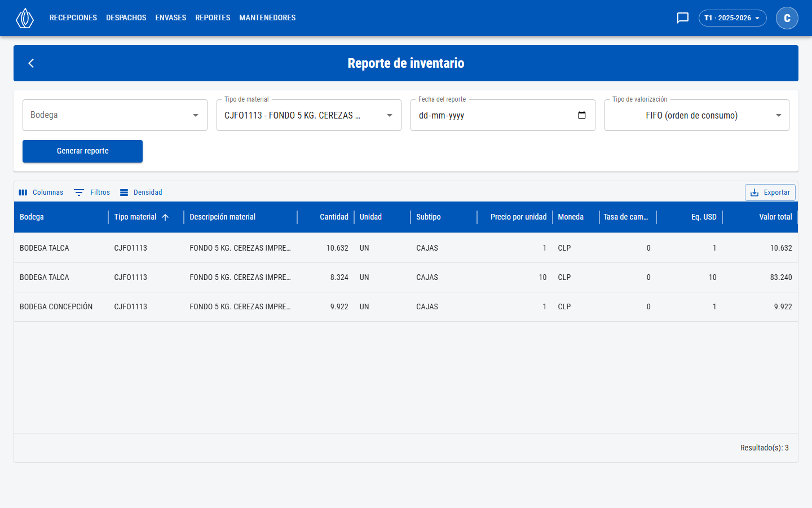
Task: Click the Reporte de inventario title
Action: pos(406,63)
